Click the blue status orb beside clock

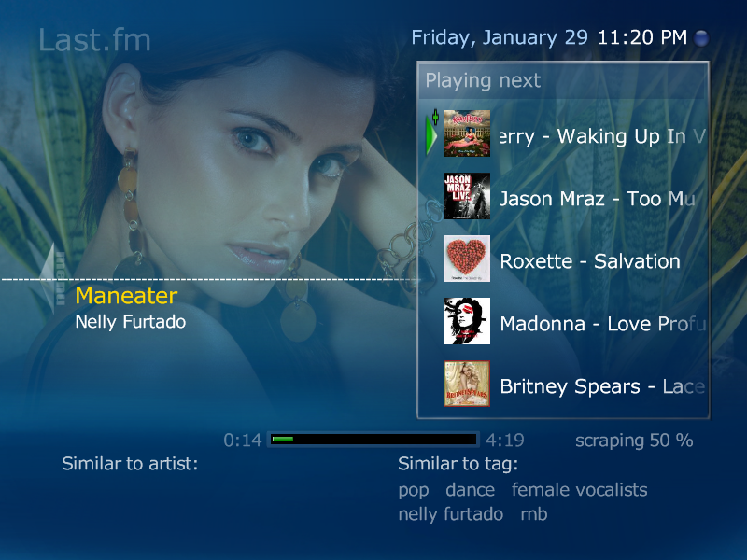pyautogui.click(x=701, y=38)
